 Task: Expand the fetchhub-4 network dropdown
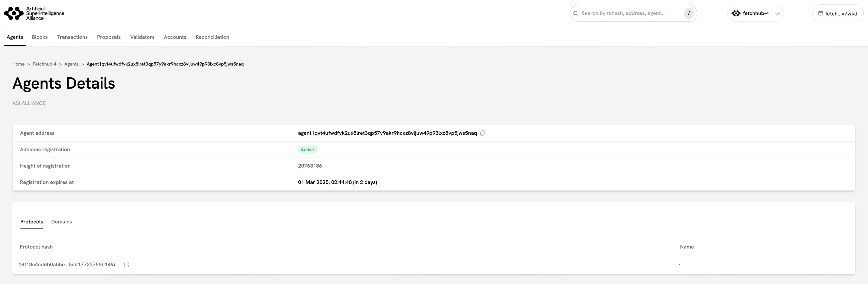755,13
